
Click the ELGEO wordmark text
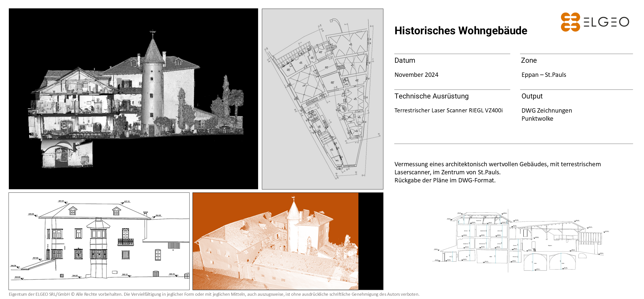606,22
